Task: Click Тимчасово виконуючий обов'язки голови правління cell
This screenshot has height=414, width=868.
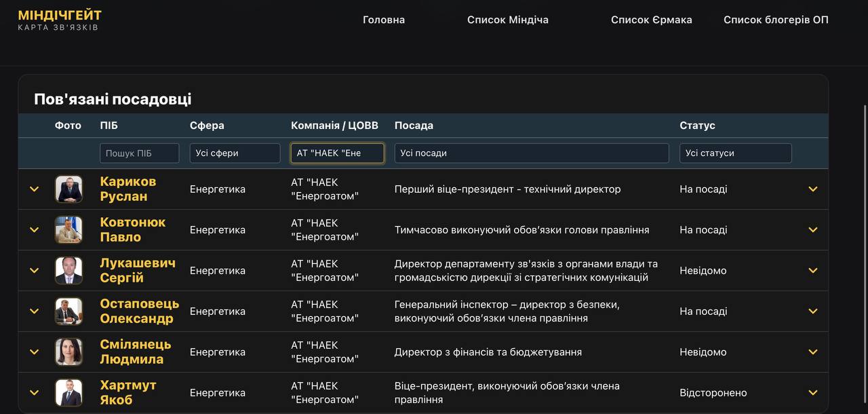Action: coord(522,230)
